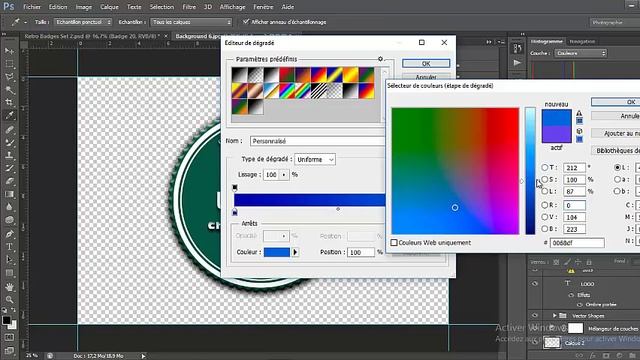
Task: Click not web-safe cube icon
Action: pos(579,131)
